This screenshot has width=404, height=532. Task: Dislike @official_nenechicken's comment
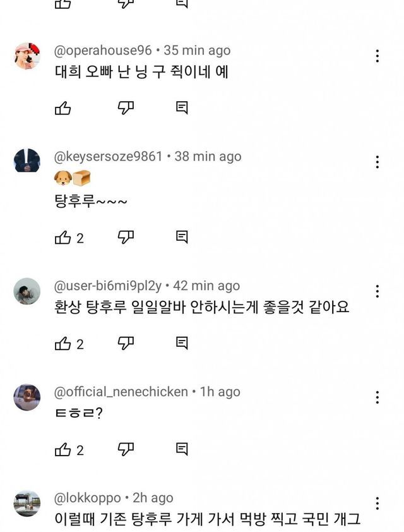click(126, 450)
